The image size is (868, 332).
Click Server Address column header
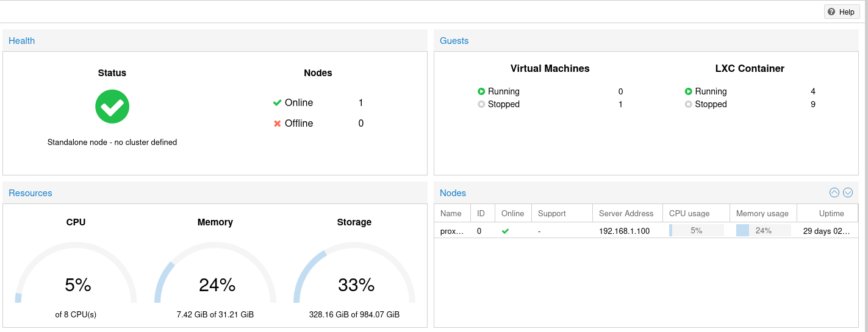[x=626, y=213]
